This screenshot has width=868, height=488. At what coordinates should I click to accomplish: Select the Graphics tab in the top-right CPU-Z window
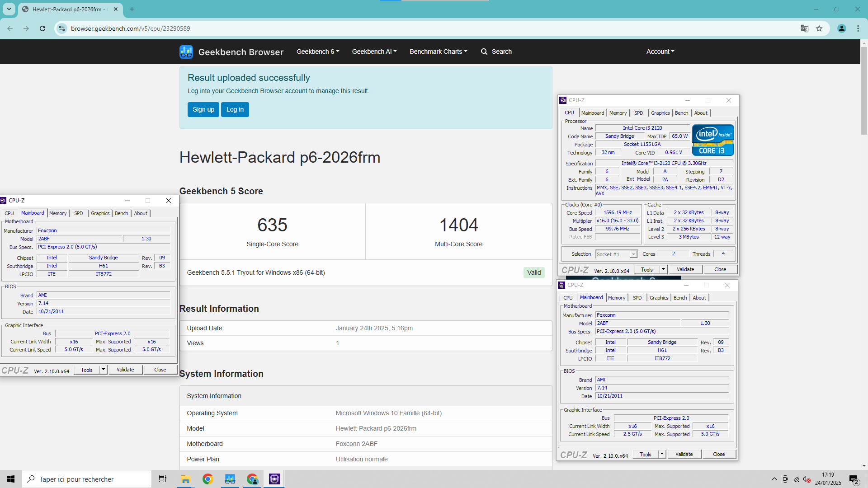pyautogui.click(x=660, y=113)
